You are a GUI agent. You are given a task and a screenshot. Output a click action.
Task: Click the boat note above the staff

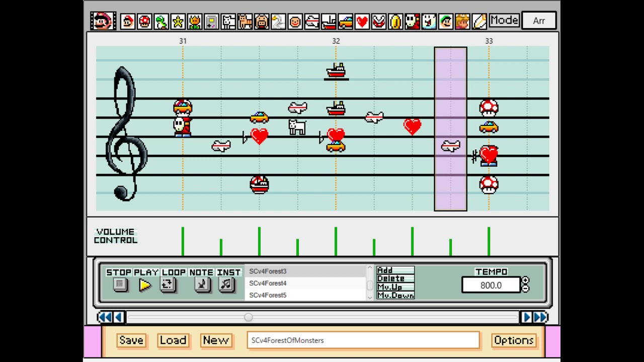pyautogui.click(x=336, y=71)
